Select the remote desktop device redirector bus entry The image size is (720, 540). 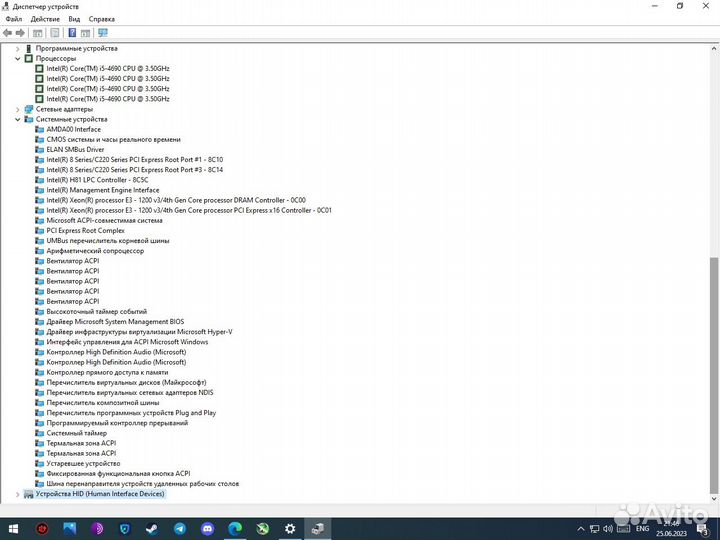(142, 484)
